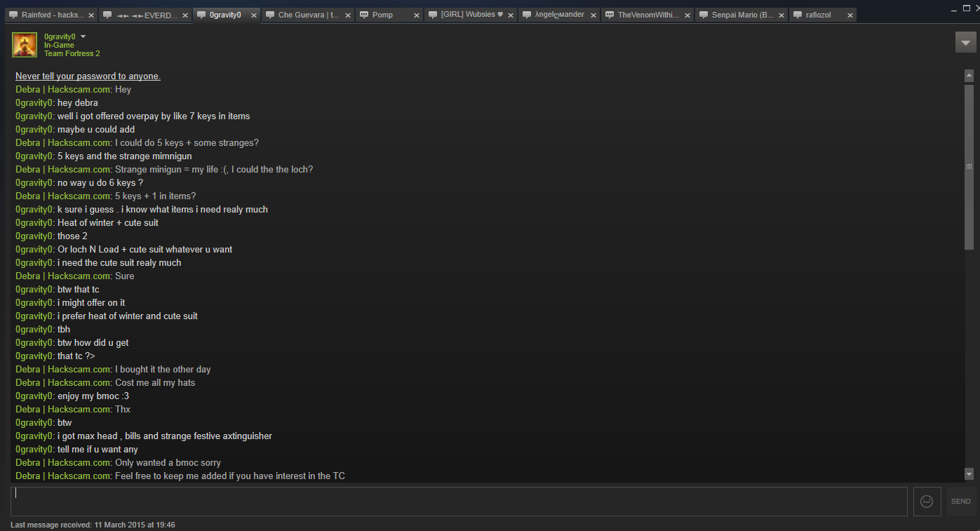Close the Rainford chat tab
The height and width of the screenshot is (531, 980).
tap(90, 15)
